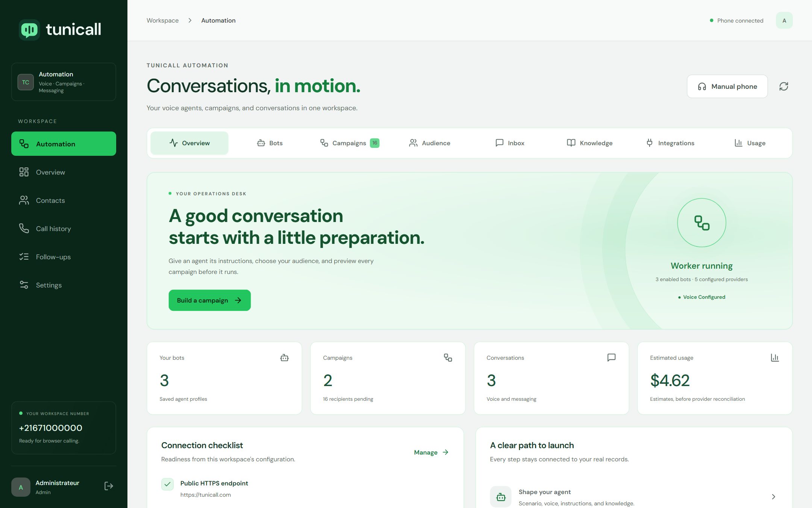Click the workflow icon on Campaigns card
The height and width of the screenshot is (508, 812).
(448, 357)
